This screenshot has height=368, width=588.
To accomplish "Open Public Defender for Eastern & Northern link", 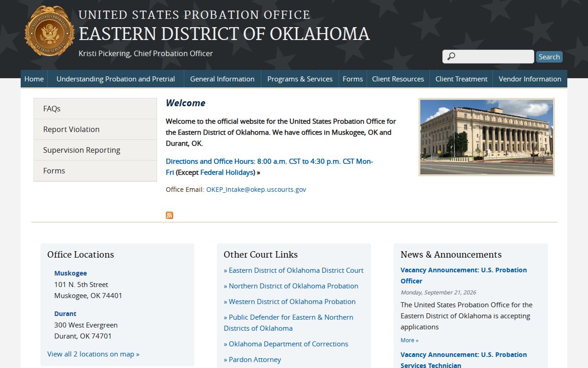I will (288, 323).
